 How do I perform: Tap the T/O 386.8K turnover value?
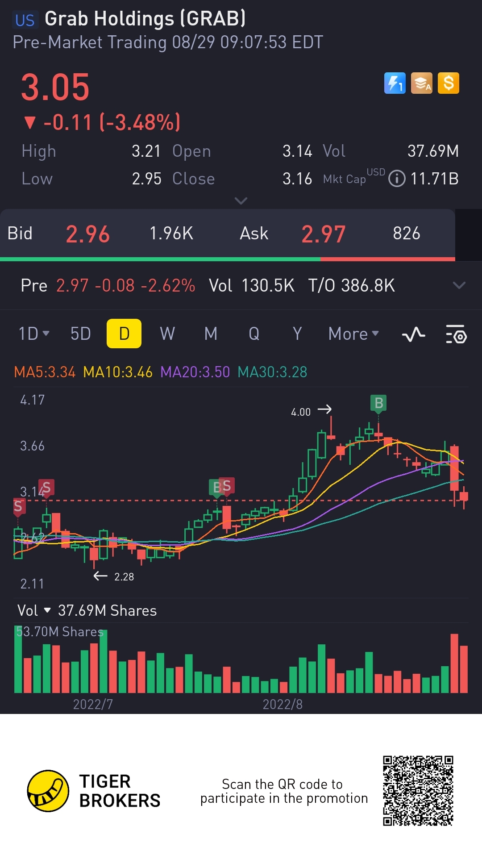pyautogui.click(x=352, y=285)
